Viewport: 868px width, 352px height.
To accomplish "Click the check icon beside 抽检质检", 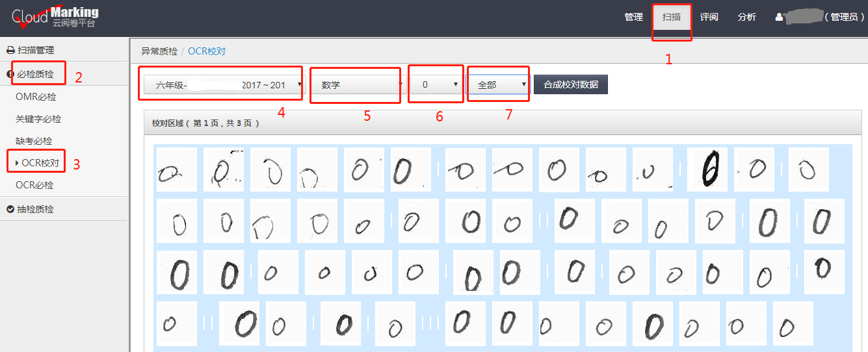I will coord(10,209).
